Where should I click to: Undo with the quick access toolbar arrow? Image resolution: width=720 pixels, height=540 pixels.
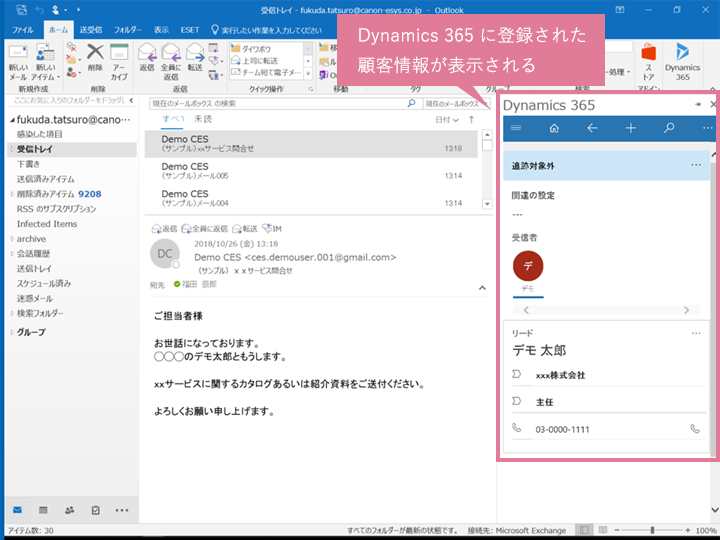(x=39, y=10)
